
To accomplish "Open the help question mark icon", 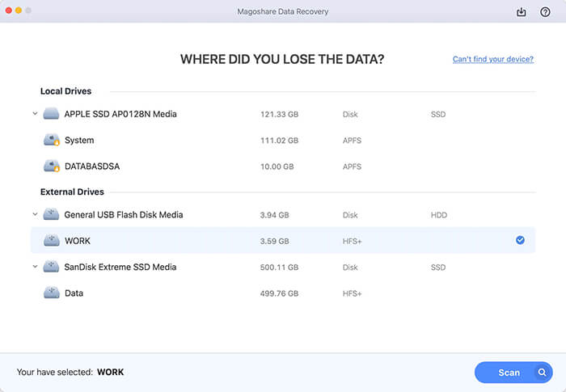I will coord(545,12).
